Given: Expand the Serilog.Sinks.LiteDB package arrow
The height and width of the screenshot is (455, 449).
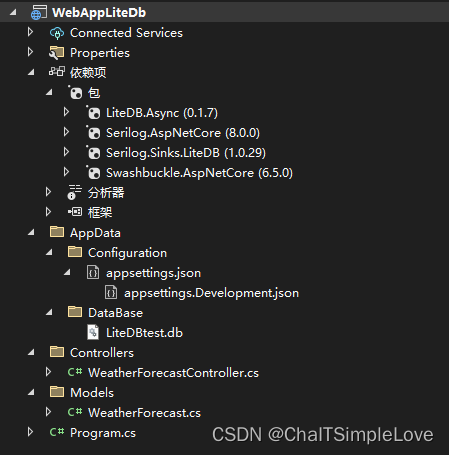Looking at the screenshot, I should click(66, 152).
